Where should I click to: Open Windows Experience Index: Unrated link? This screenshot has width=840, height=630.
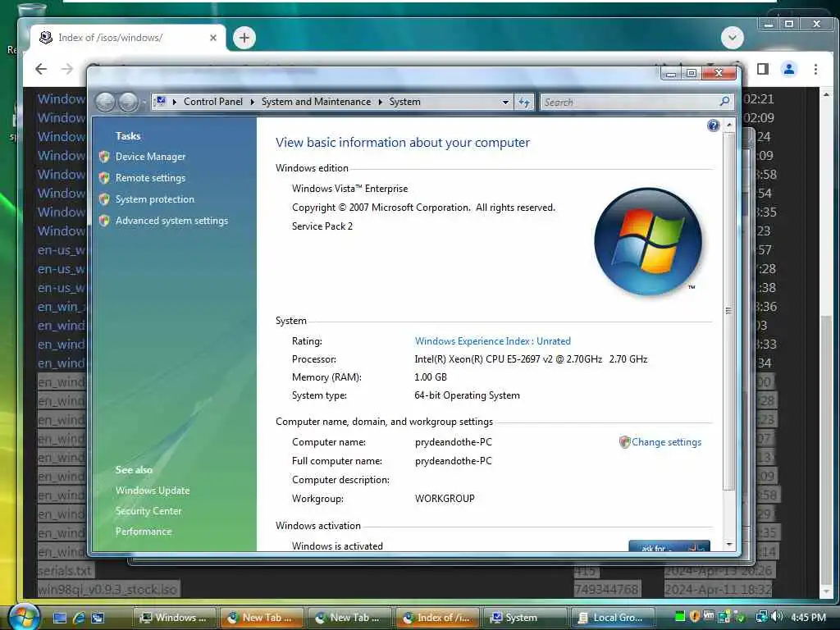(492, 341)
